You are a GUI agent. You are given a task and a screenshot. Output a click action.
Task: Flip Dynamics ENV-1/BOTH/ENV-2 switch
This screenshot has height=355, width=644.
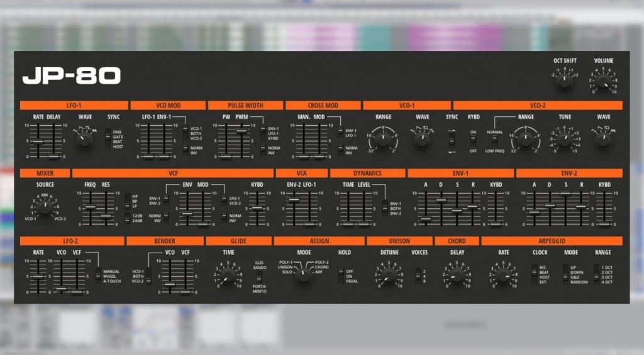386,209
